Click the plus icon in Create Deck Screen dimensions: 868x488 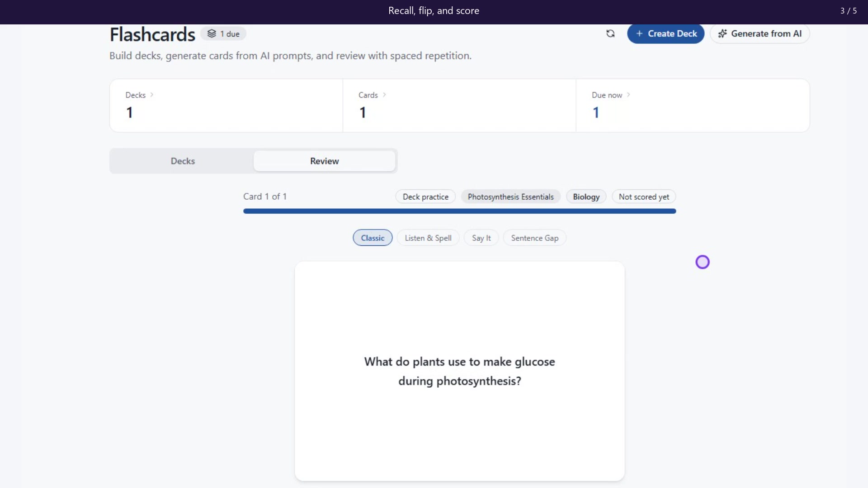tap(639, 33)
